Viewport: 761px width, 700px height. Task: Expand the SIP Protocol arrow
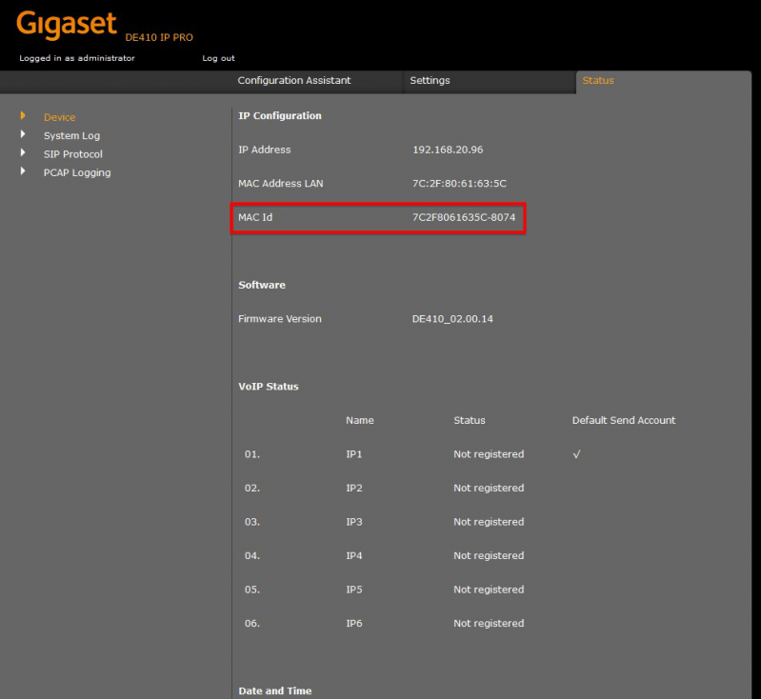[x=23, y=152]
